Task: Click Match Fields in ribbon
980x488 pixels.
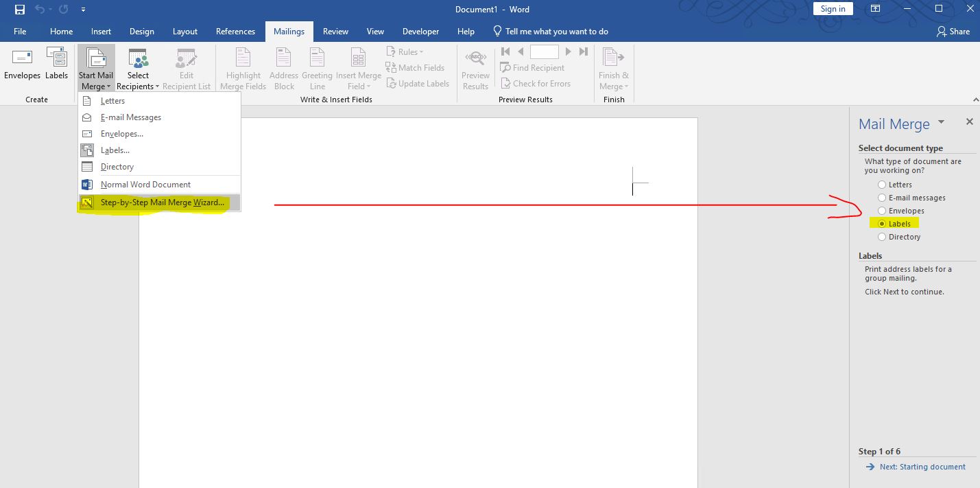Action: 415,67
